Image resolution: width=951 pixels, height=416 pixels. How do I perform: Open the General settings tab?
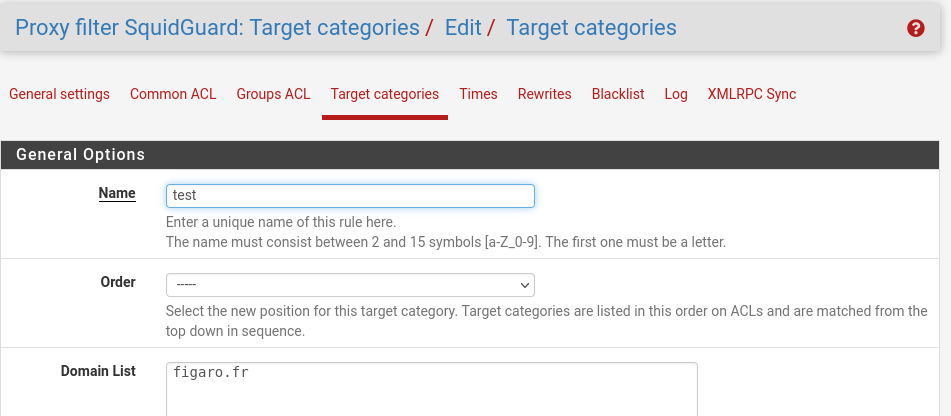(x=59, y=94)
